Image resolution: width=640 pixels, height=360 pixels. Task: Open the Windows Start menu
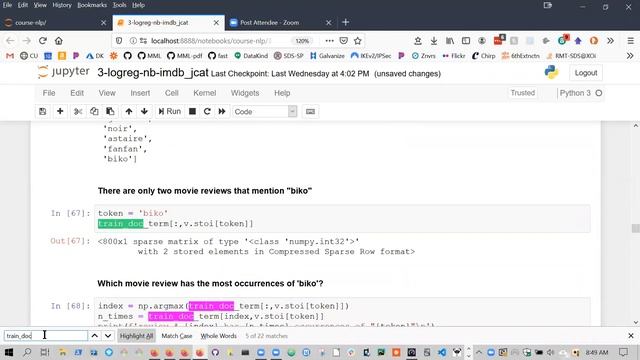9,352
